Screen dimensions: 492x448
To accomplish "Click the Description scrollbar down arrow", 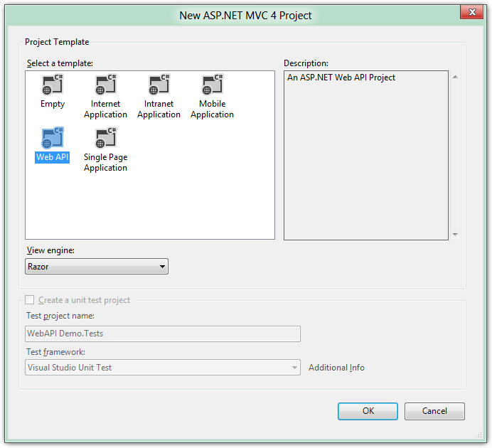I will (455, 235).
